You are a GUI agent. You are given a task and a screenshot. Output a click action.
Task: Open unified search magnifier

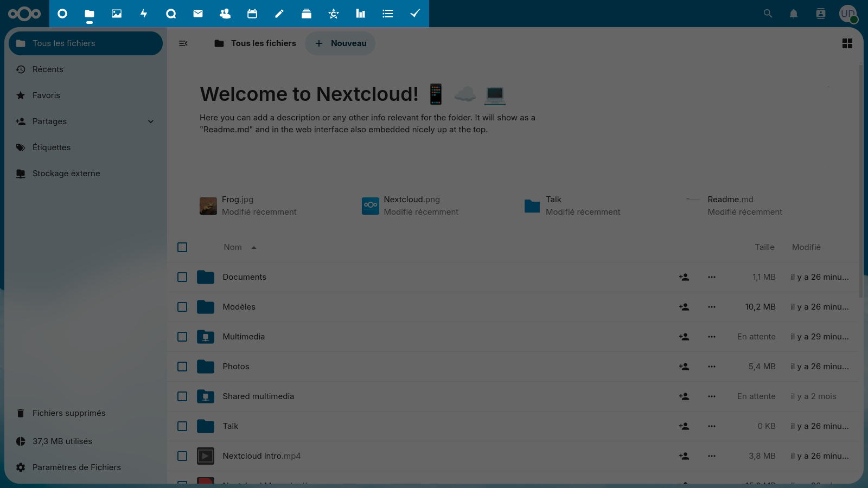tap(768, 14)
